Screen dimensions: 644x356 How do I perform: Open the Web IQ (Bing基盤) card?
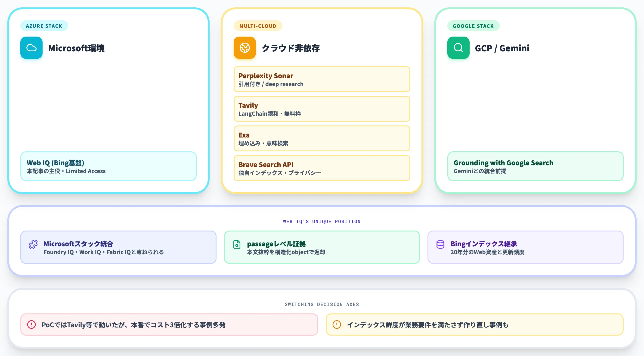[108, 166]
